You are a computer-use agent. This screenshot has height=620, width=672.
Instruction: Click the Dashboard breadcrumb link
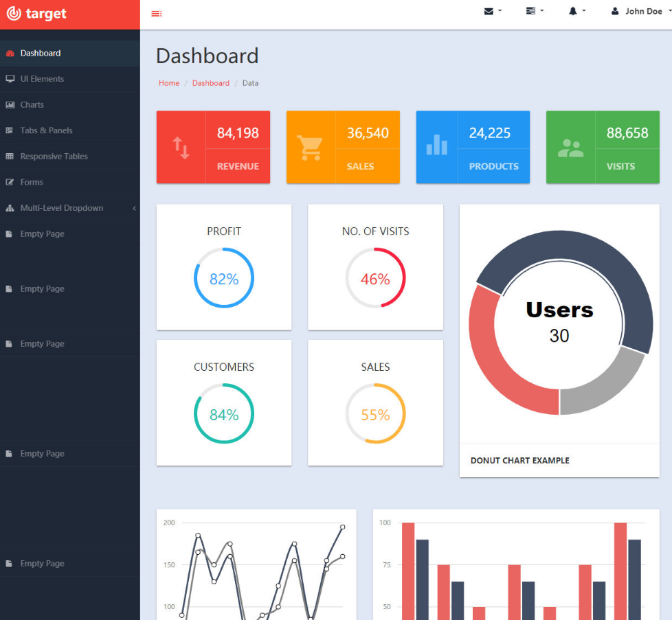click(x=211, y=83)
